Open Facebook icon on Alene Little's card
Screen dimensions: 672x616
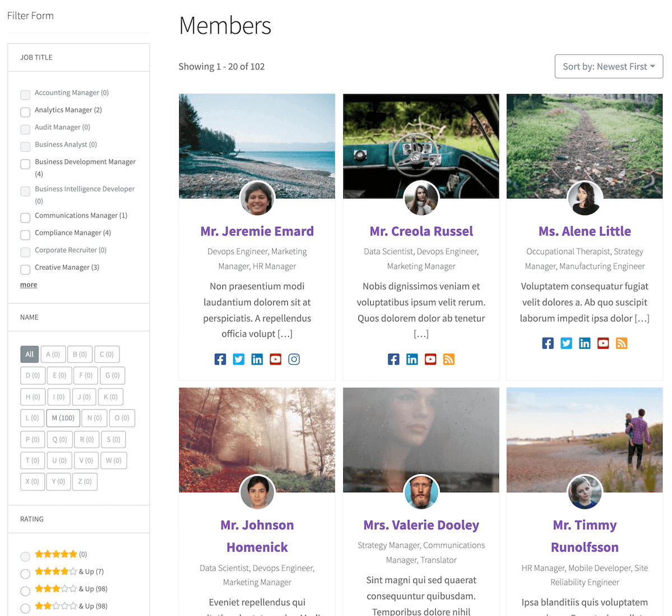[548, 343]
